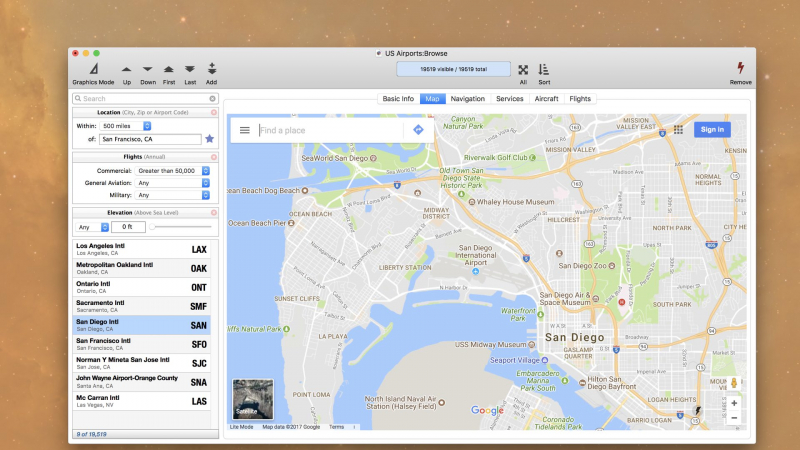The width and height of the screenshot is (800, 450).
Task: Select Ontario Intl ONT row
Action: [x=142, y=287]
